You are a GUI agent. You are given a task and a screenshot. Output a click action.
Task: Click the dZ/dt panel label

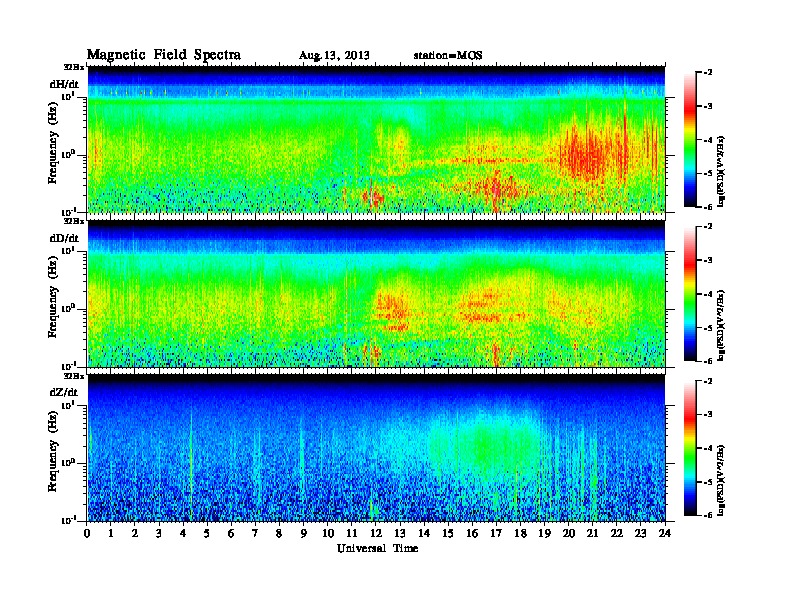click(x=64, y=392)
